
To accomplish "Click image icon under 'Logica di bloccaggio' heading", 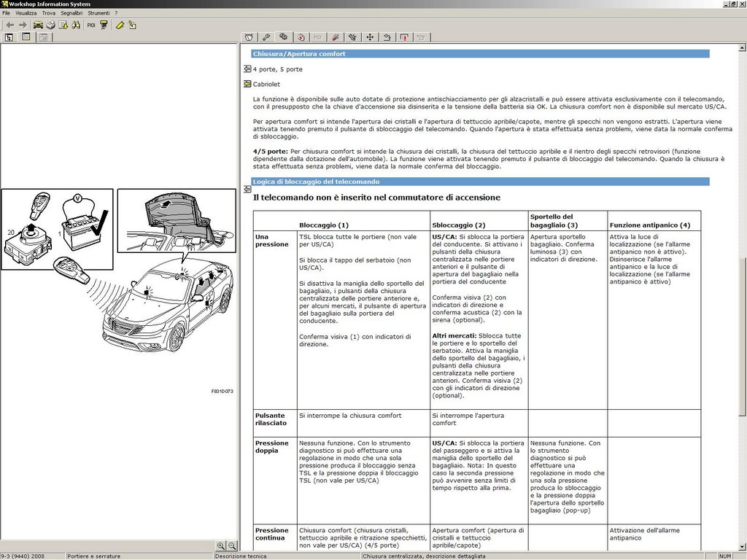I will click(x=247, y=189).
